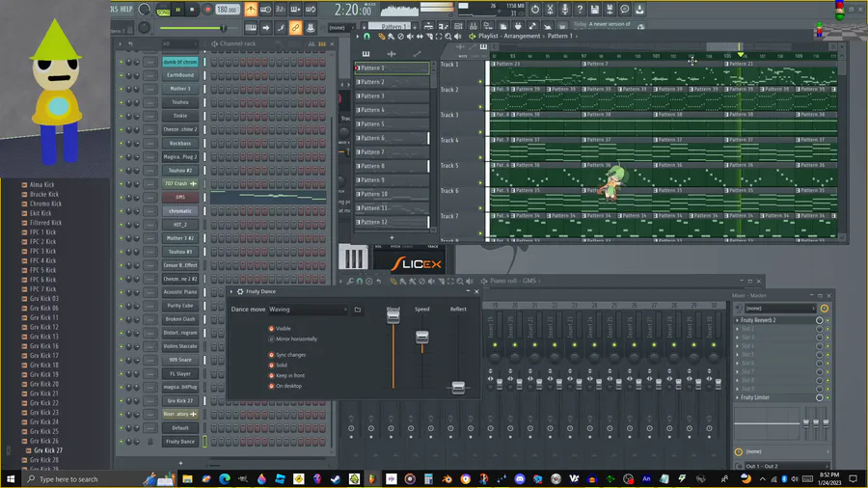Open the HELP menu
This screenshot has width=868, height=488.
[126, 10]
